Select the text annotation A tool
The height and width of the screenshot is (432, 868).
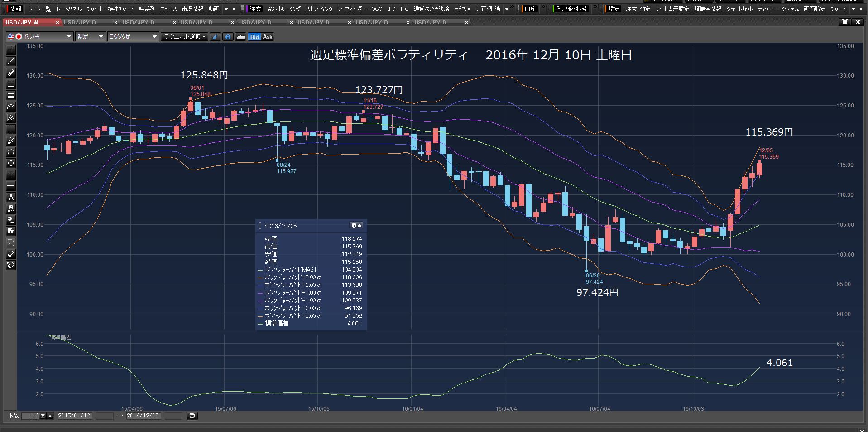click(x=11, y=197)
